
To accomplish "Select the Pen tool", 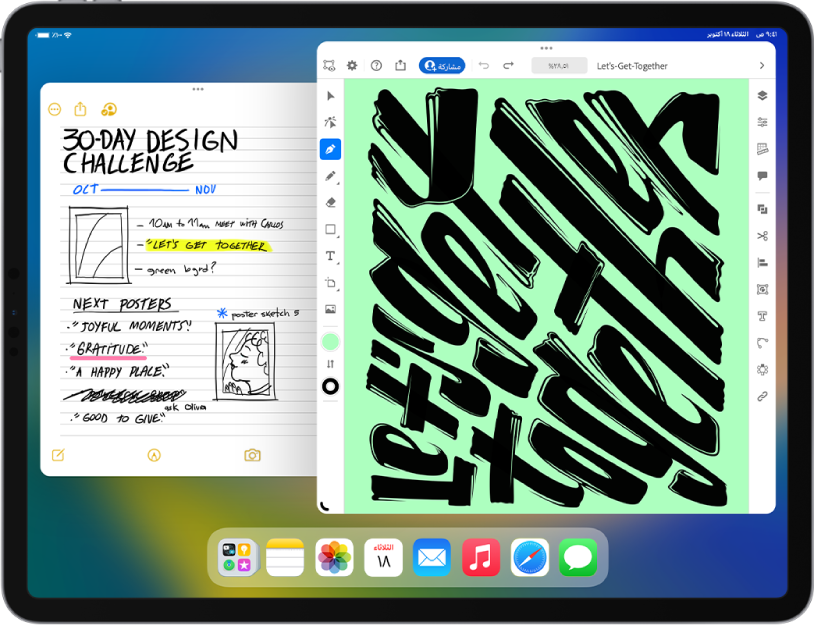I will [331, 150].
